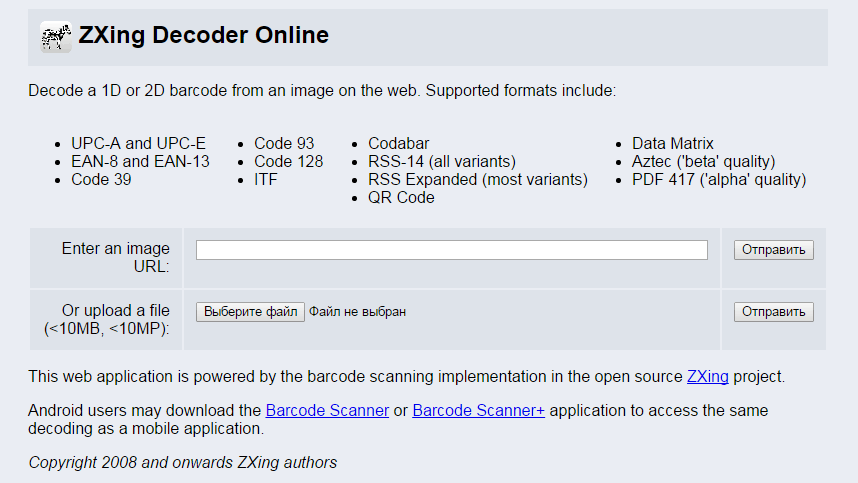Submit the uploaded file with Отправить
This screenshot has height=483, width=858.
[773, 312]
